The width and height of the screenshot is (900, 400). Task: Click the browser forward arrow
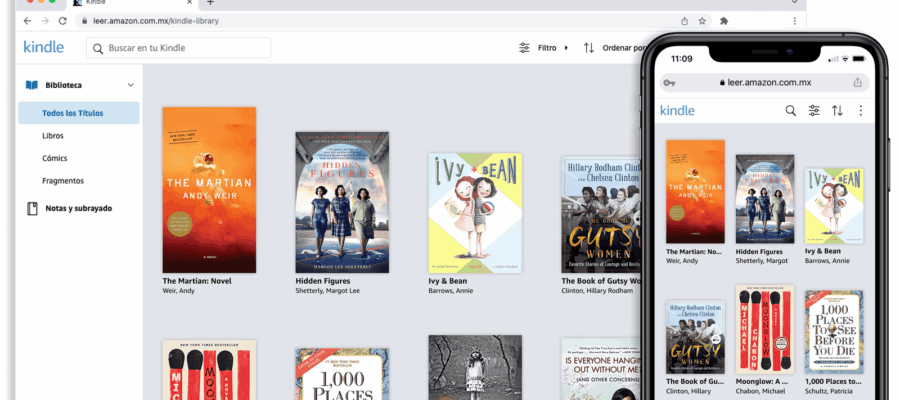tap(45, 21)
